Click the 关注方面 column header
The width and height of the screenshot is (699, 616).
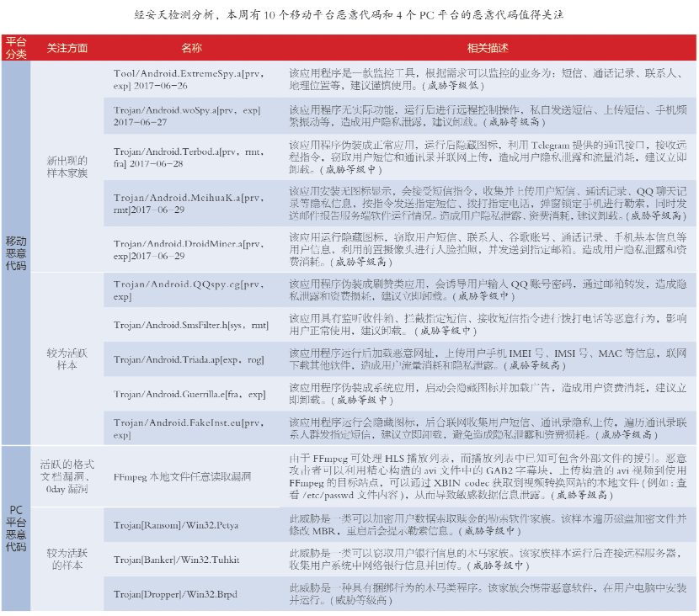pyautogui.click(x=67, y=48)
